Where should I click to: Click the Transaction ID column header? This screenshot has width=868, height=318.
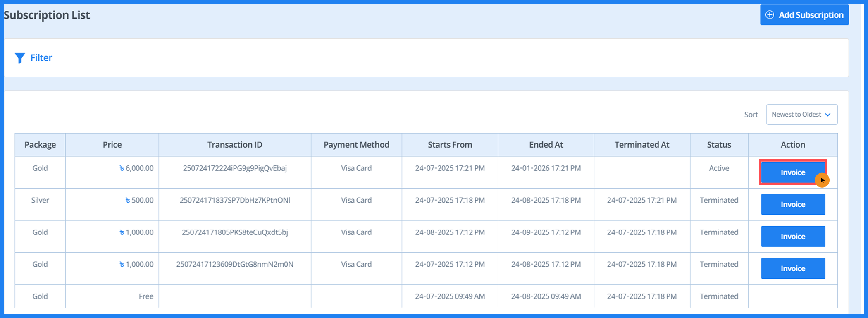coord(235,145)
